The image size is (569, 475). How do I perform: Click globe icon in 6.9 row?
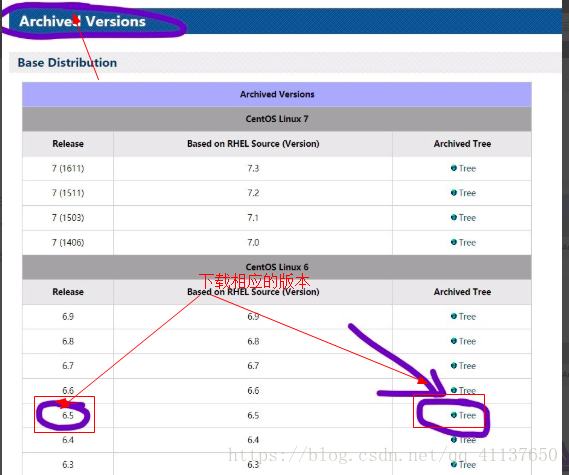tap(454, 316)
